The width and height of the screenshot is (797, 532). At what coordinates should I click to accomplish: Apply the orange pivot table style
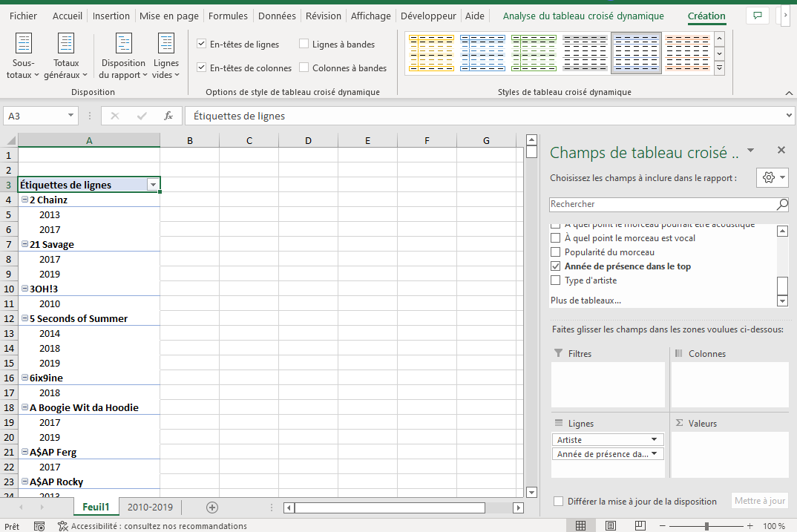687,53
